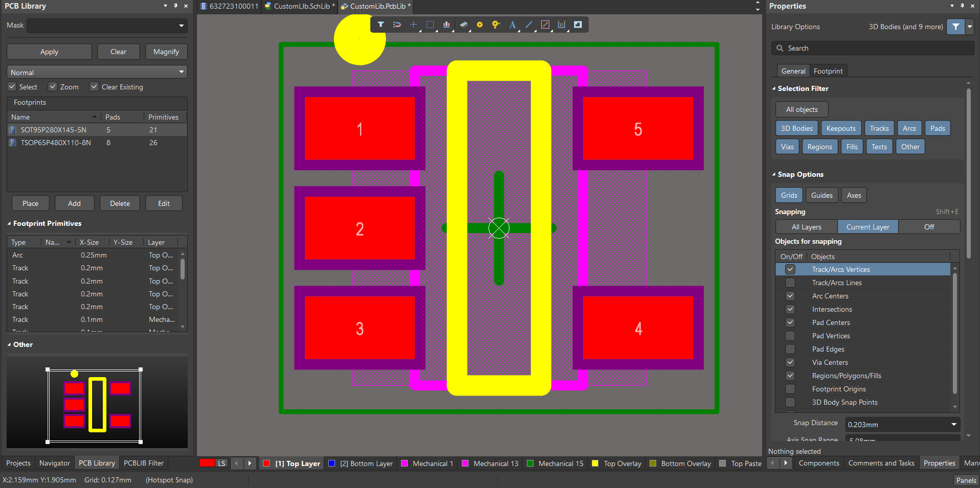This screenshot has height=488, width=980.
Task: Open the snap options magnet tool
Action: [x=397, y=25]
